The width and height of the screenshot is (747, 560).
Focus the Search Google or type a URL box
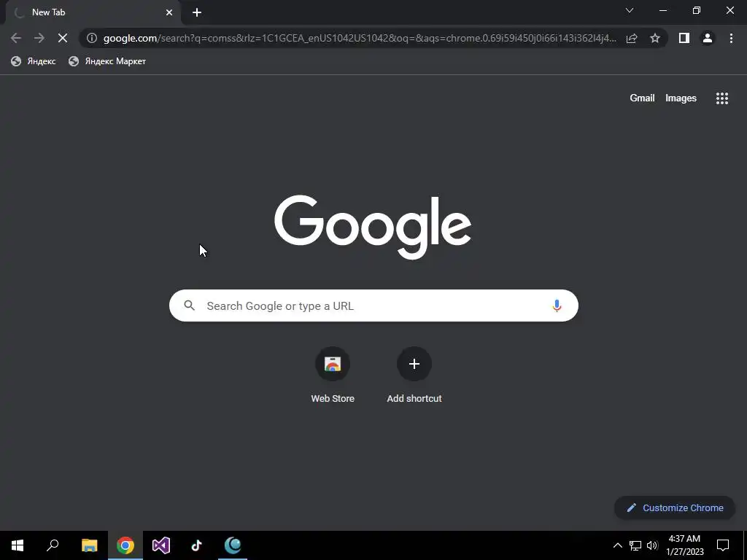[373, 306]
